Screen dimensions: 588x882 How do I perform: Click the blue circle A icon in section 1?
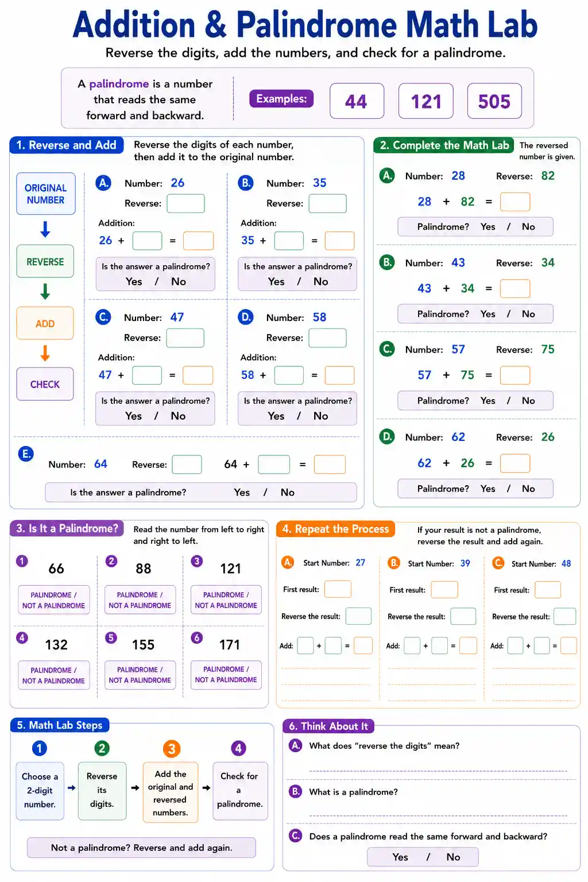click(x=103, y=183)
